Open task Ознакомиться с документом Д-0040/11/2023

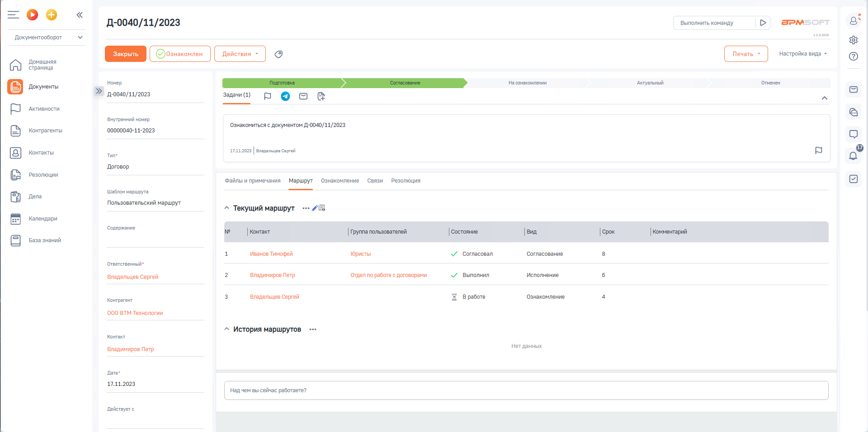point(288,125)
